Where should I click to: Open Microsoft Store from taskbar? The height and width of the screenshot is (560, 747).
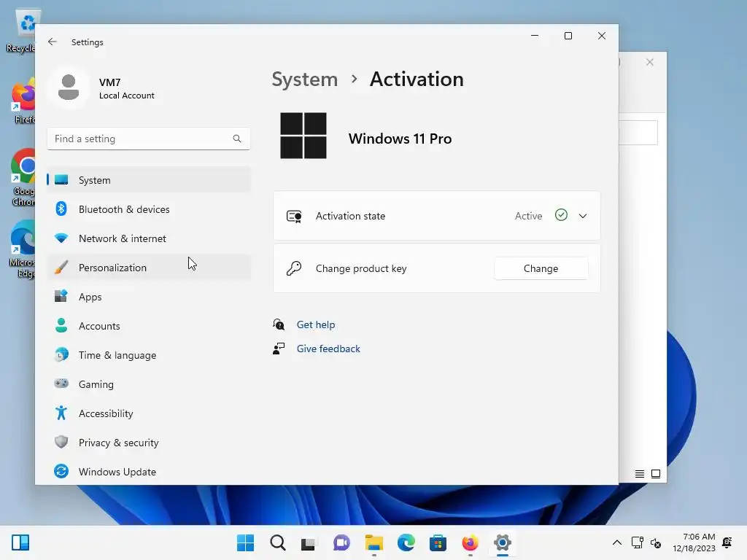438,542
